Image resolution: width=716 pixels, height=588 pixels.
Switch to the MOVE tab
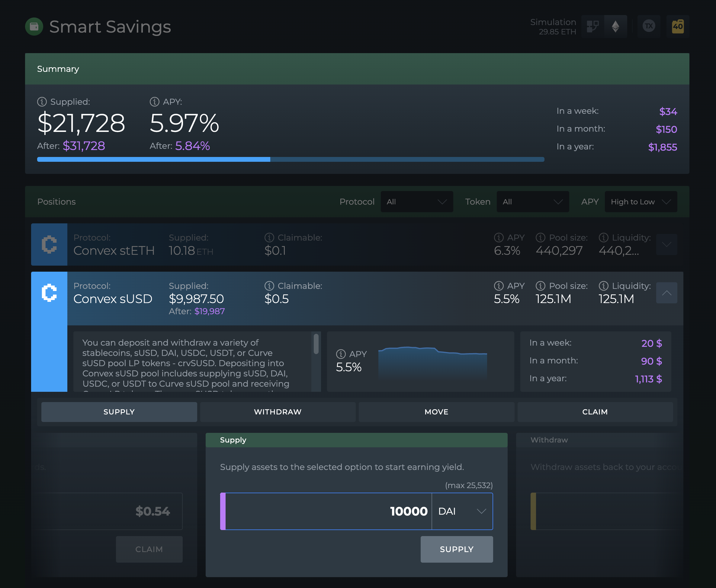point(436,412)
